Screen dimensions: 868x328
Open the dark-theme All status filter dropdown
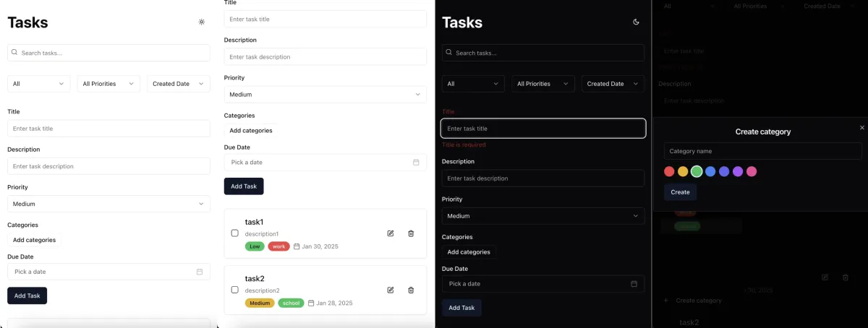[473, 84]
